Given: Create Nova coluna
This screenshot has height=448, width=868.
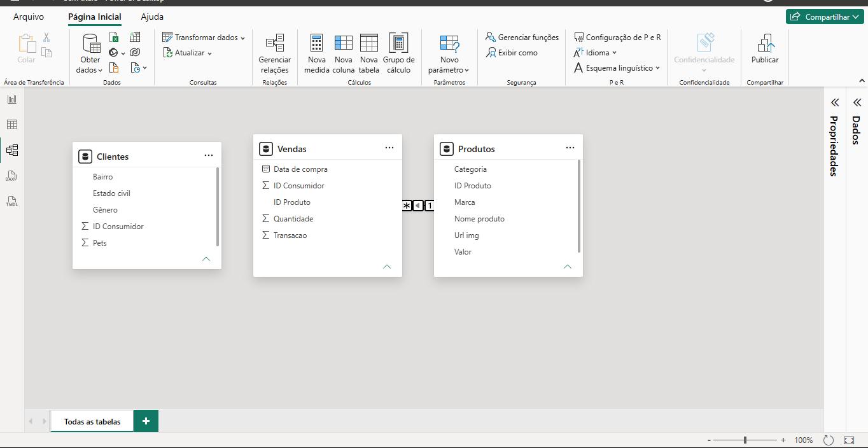Looking at the screenshot, I should point(343,54).
